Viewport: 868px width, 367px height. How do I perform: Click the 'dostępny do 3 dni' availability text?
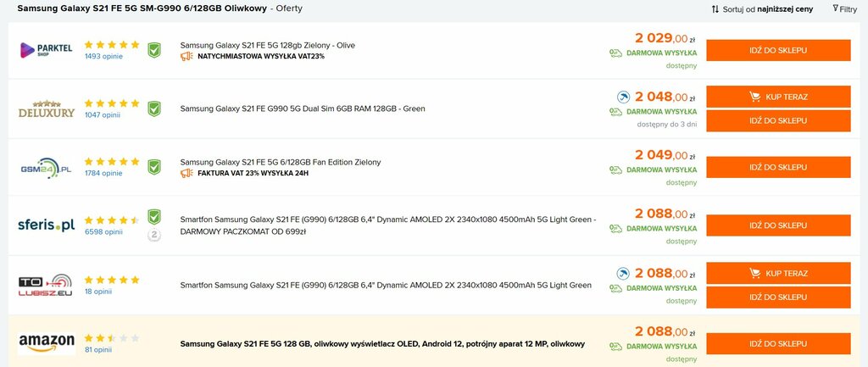click(667, 124)
